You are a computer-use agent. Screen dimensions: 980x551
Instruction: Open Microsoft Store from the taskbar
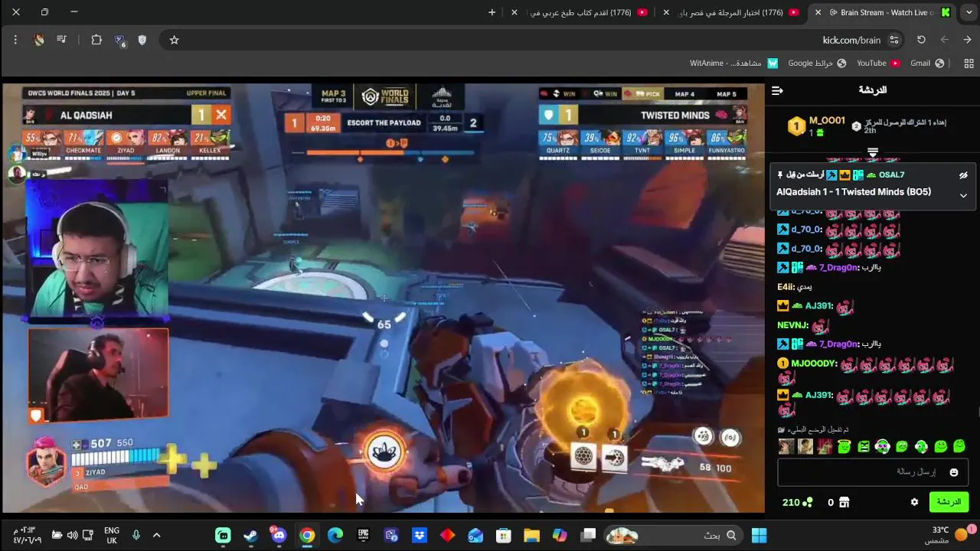[x=503, y=535]
